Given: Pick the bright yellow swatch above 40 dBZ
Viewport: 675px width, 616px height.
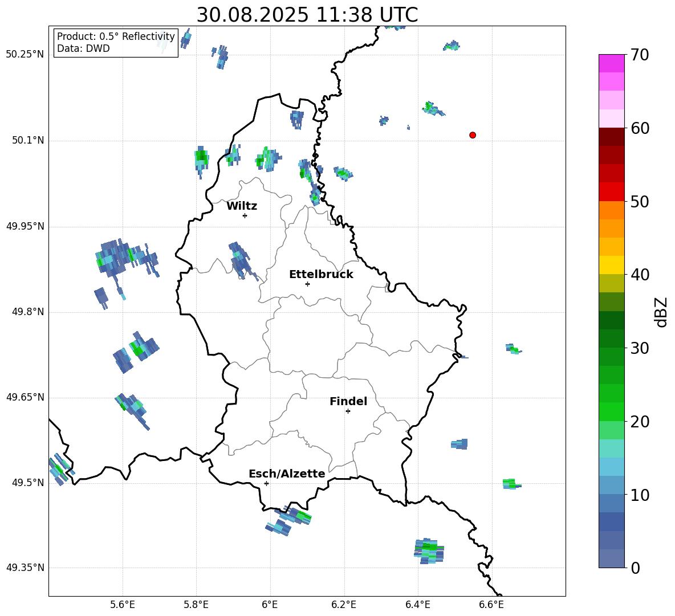Looking at the screenshot, I should point(612,265).
